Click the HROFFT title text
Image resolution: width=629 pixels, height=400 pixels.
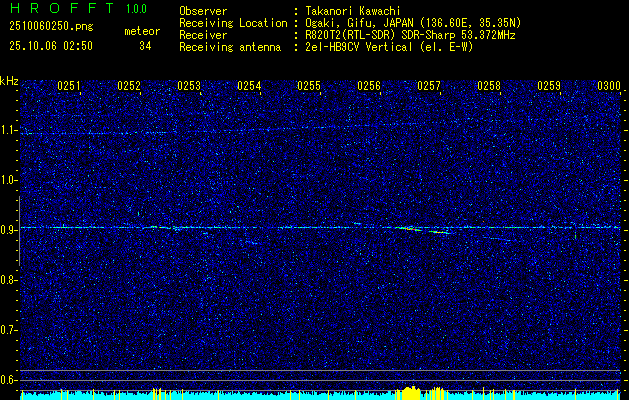[58, 10]
